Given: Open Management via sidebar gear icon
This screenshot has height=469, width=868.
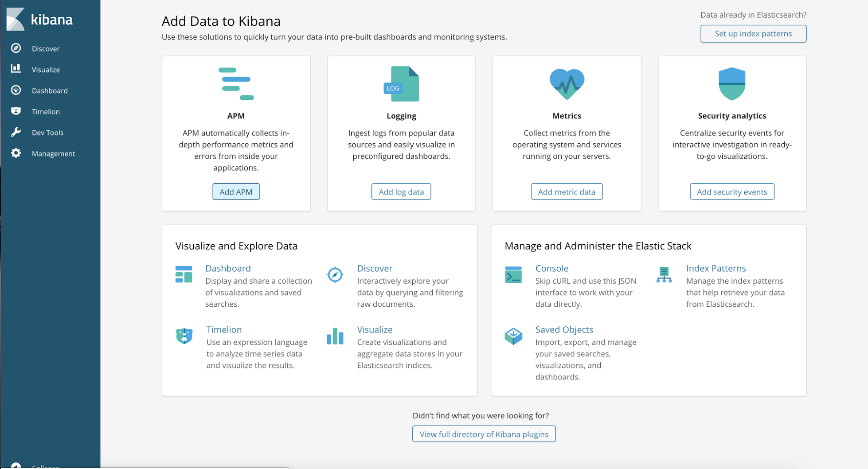Looking at the screenshot, I should [16, 153].
